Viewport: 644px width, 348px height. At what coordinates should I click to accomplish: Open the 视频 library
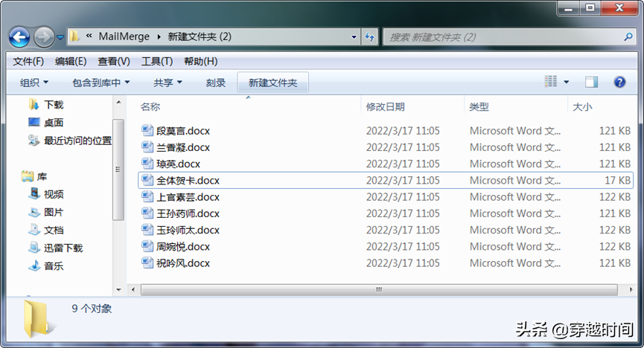tap(54, 194)
